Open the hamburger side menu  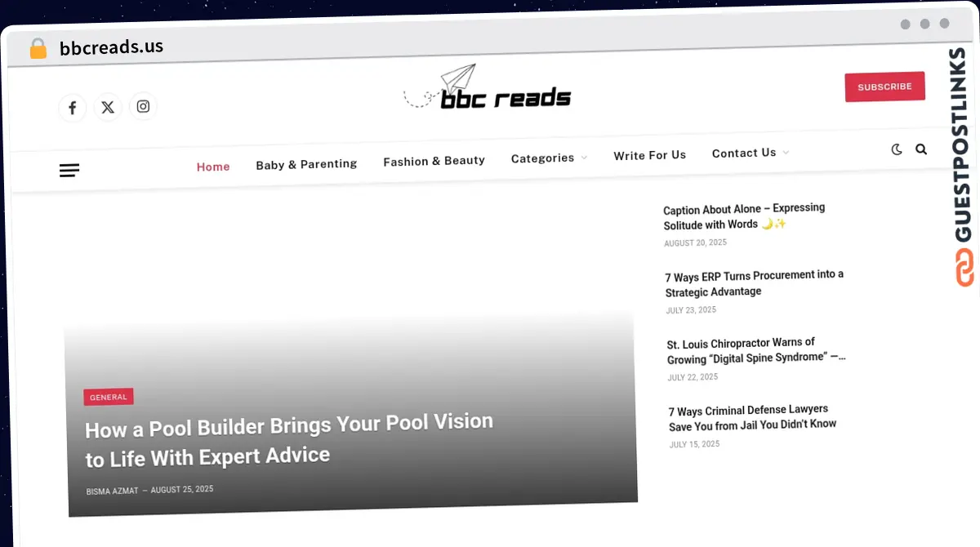coord(69,171)
